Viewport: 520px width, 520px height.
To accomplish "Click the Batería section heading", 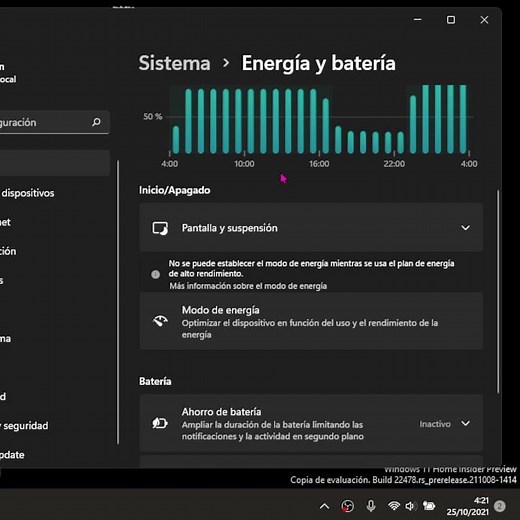I will (155, 381).
